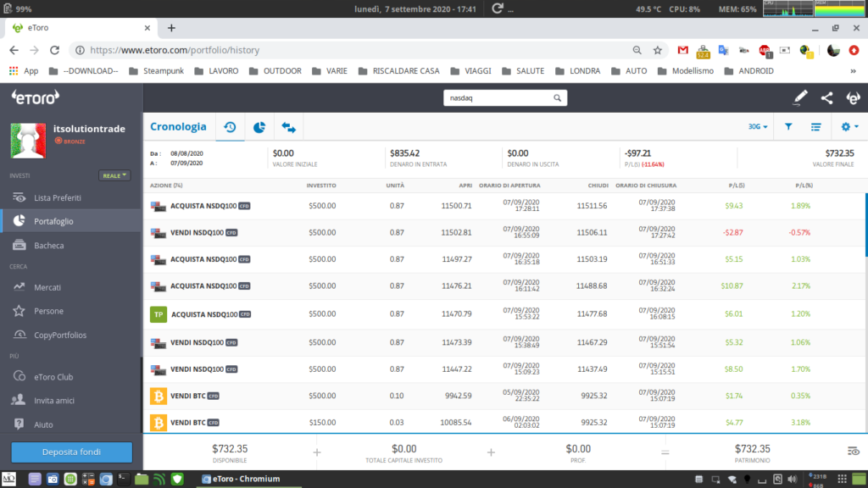Toggle the eye icon beside Patrimonio

852,451
